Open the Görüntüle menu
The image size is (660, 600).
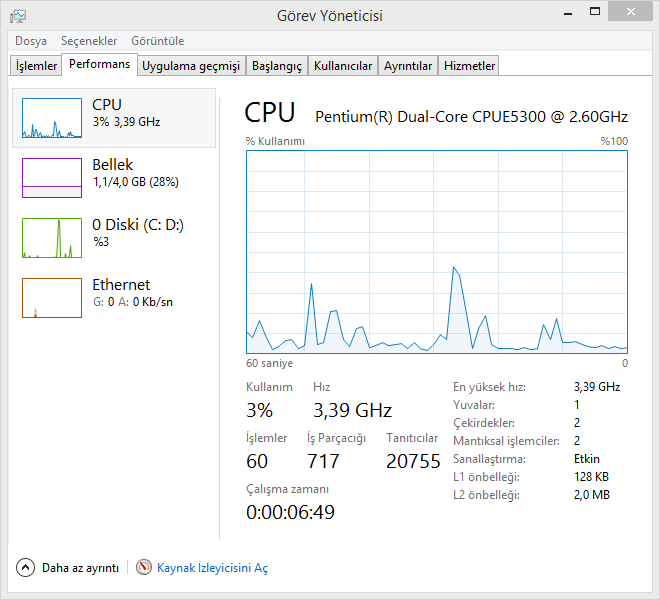point(156,41)
